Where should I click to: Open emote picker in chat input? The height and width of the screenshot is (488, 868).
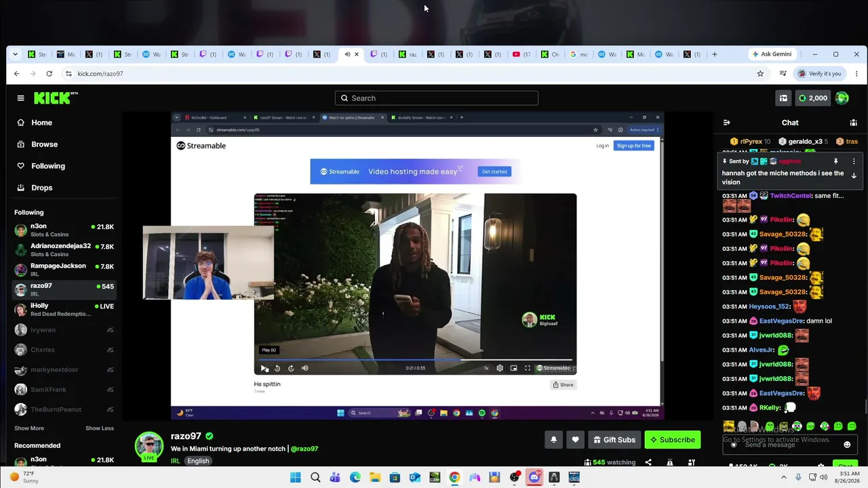pos(847,445)
